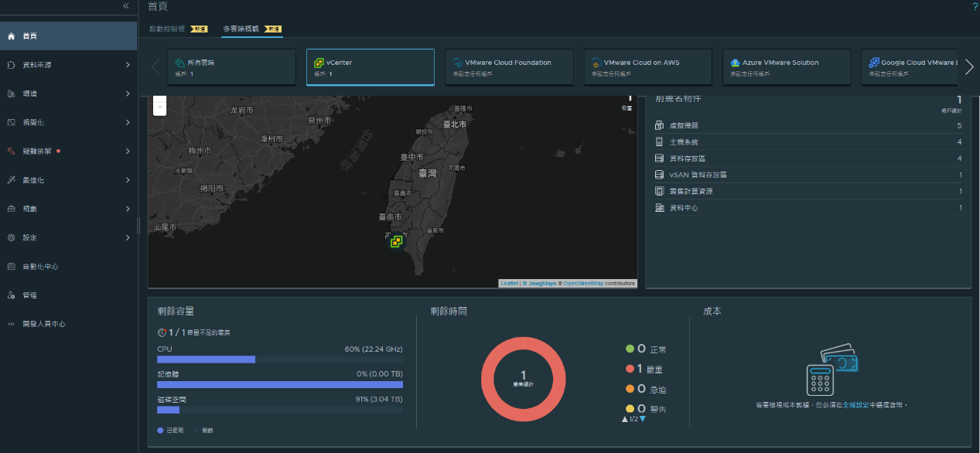Image resolution: width=980 pixels, height=453 pixels.
Task: Click the 管理 administration icon in sidebar
Action: pos(12,295)
